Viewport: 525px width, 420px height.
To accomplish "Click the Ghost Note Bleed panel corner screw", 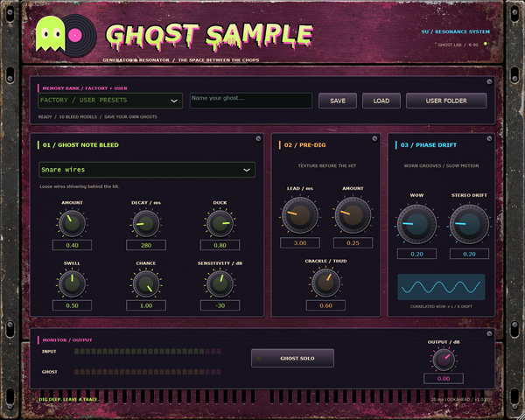I will coord(258,138).
